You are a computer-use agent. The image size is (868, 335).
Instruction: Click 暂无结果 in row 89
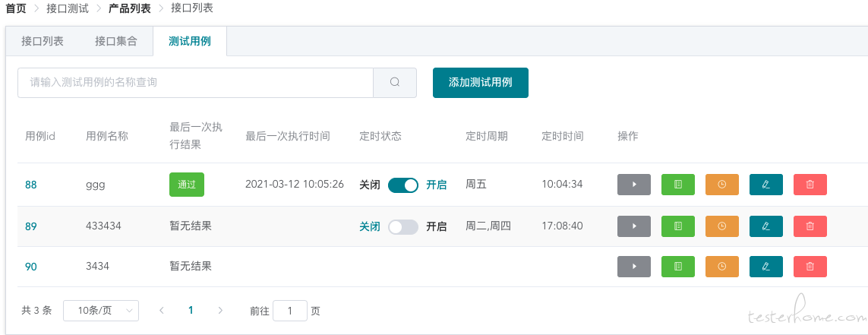(191, 226)
